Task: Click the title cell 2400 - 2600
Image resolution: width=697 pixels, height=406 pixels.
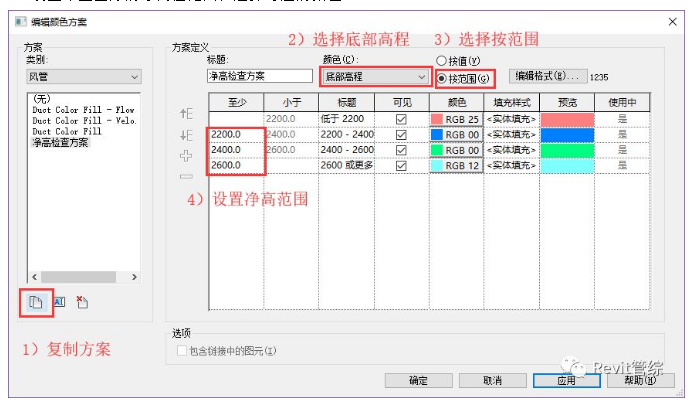Action: (x=346, y=150)
